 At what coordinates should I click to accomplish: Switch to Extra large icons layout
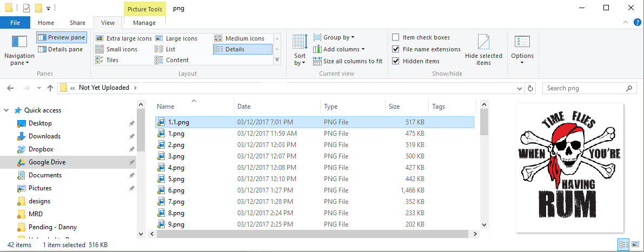[123, 38]
